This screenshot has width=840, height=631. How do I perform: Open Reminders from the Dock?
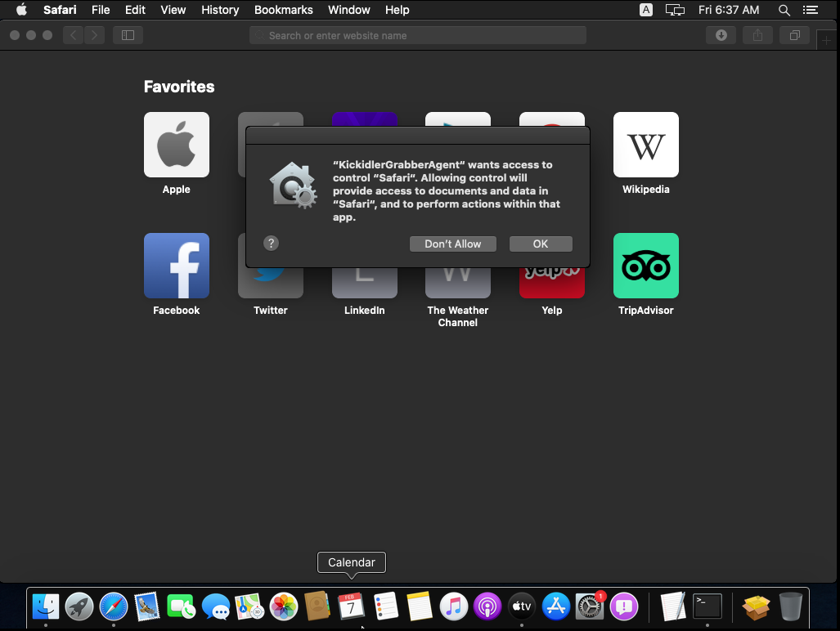click(386, 607)
